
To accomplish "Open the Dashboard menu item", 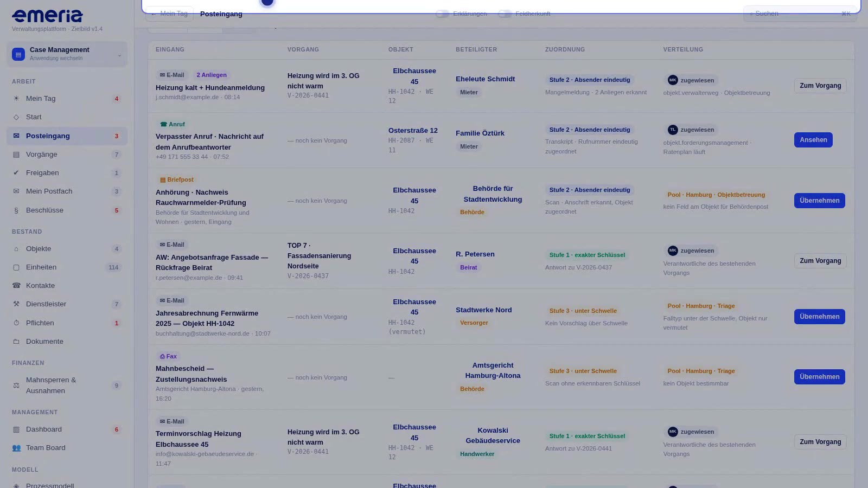I will [67, 429].
